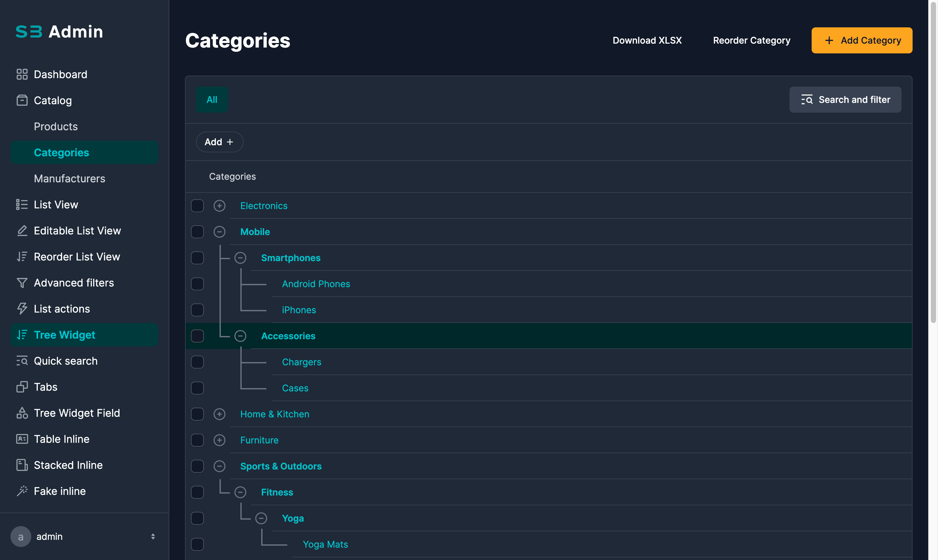Image resolution: width=938 pixels, height=560 pixels.
Task: Click the Download XLSX link
Action: click(647, 40)
